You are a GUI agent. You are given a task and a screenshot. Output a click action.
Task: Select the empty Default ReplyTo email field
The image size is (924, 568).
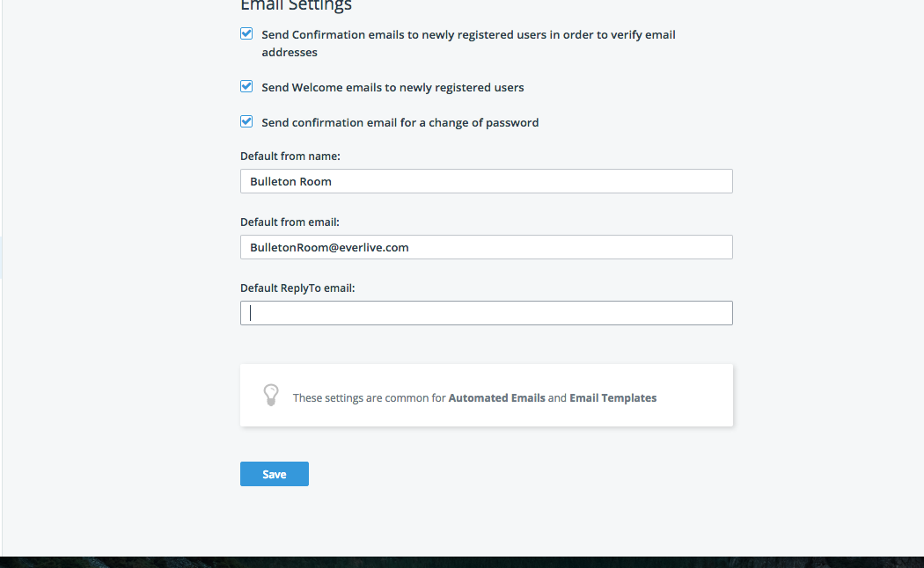pos(486,313)
